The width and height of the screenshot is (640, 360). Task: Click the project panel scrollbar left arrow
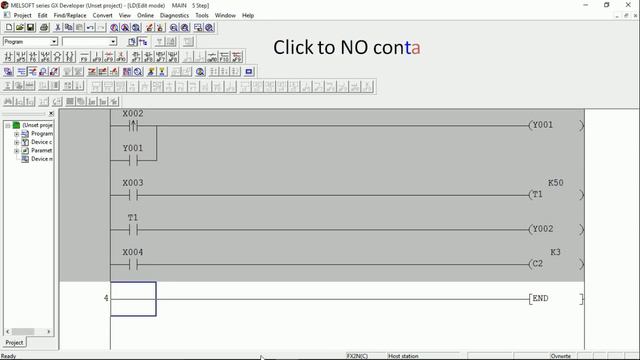(8, 331)
